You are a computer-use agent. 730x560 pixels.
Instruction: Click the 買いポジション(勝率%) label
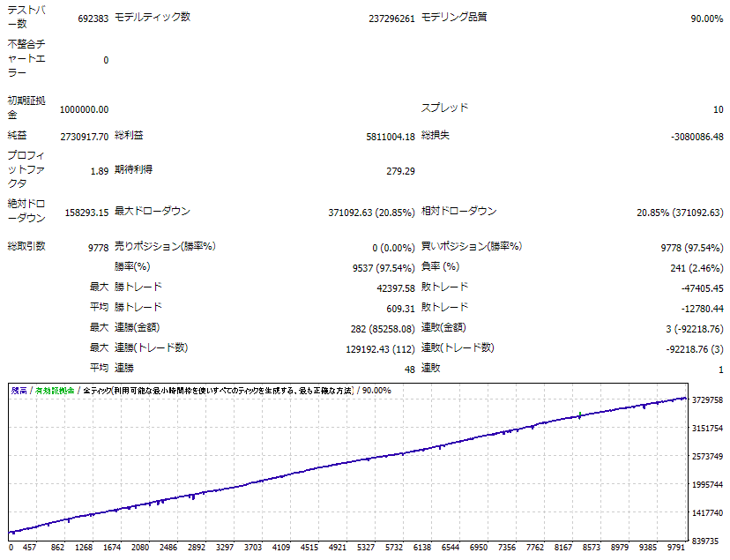[x=472, y=247]
